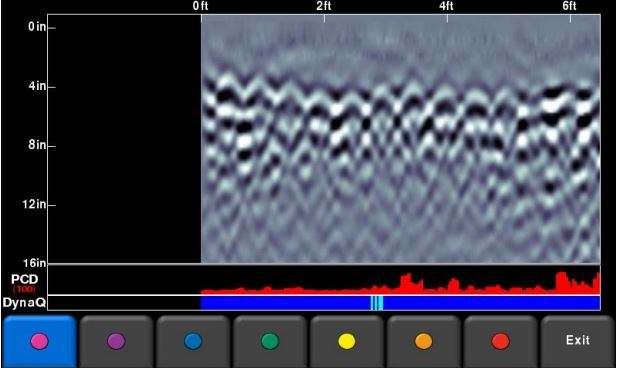Select the purple marker color button
Viewport: 617px width, 368px height.
pyautogui.click(x=116, y=341)
